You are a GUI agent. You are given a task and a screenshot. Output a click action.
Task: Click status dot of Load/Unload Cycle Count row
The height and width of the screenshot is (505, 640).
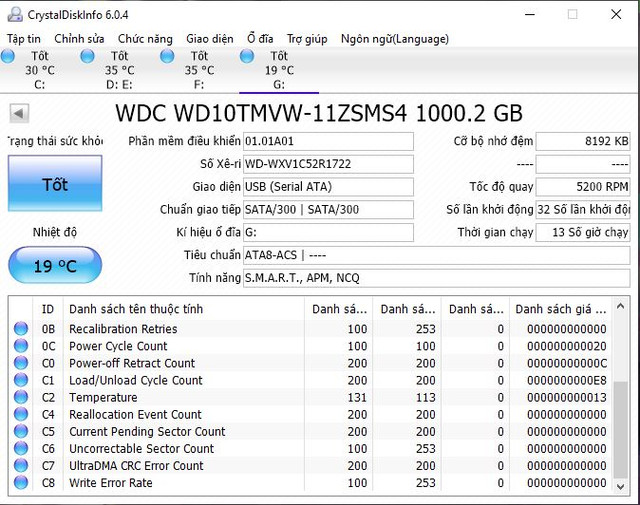[x=21, y=380]
